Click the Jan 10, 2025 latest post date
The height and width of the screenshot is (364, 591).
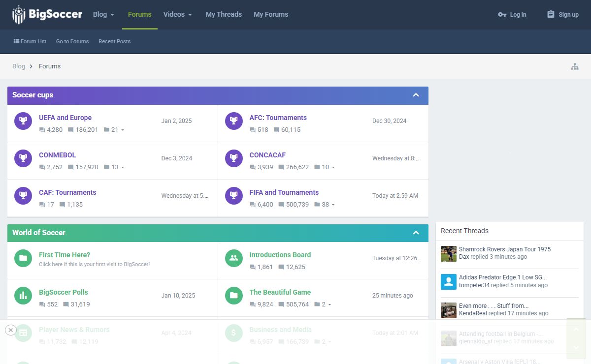point(178,296)
